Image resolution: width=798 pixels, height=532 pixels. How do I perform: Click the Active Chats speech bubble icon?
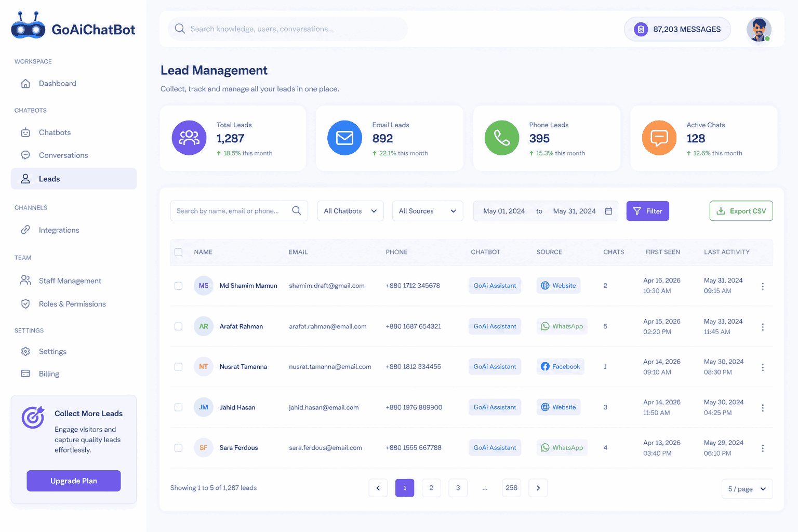click(659, 138)
